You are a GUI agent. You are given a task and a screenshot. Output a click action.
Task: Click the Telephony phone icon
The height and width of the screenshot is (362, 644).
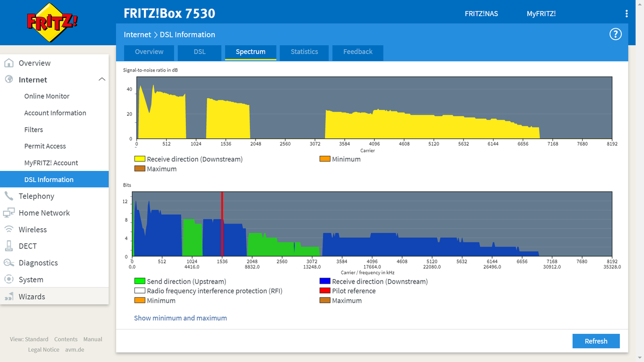(x=9, y=196)
